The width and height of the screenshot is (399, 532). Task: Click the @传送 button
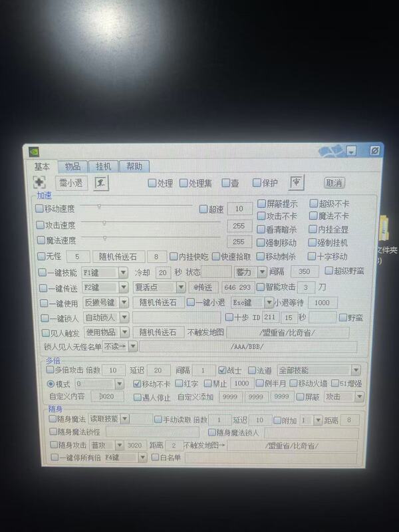click(203, 287)
